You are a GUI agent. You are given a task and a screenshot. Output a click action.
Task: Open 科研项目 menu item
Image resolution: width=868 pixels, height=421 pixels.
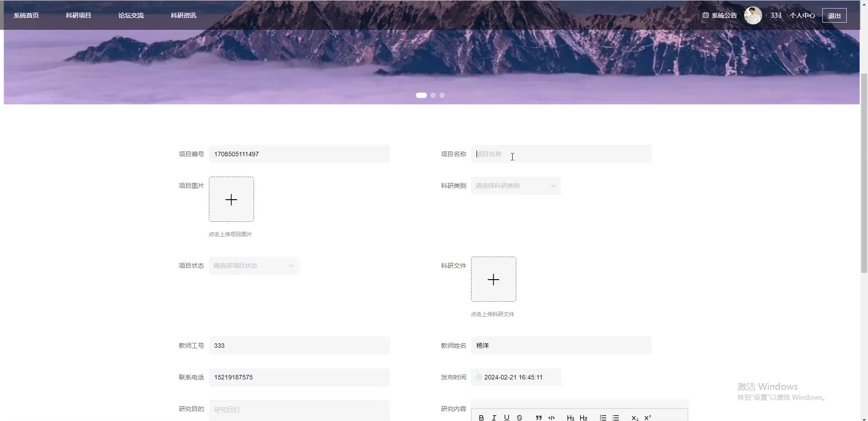pos(79,15)
